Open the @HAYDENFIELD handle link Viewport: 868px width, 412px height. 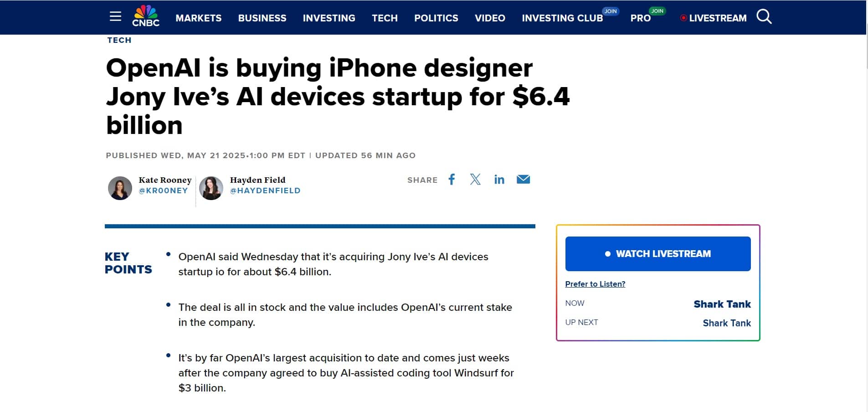[x=265, y=191]
